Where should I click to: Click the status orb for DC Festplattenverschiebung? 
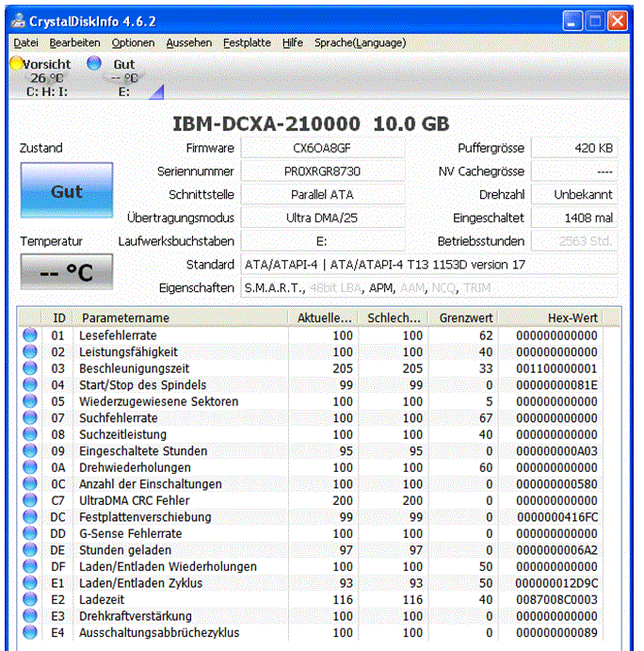(30, 517)
